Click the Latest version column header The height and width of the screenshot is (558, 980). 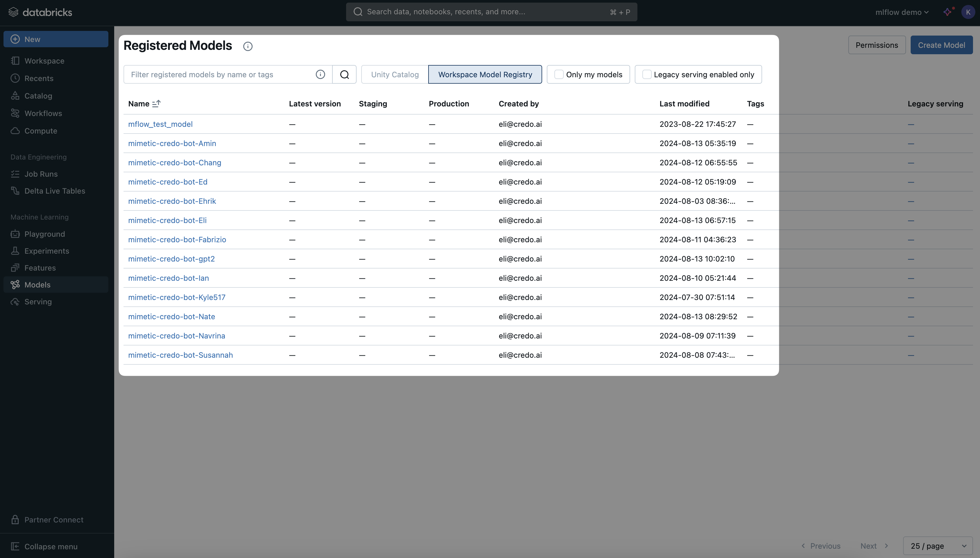[315, 103]
